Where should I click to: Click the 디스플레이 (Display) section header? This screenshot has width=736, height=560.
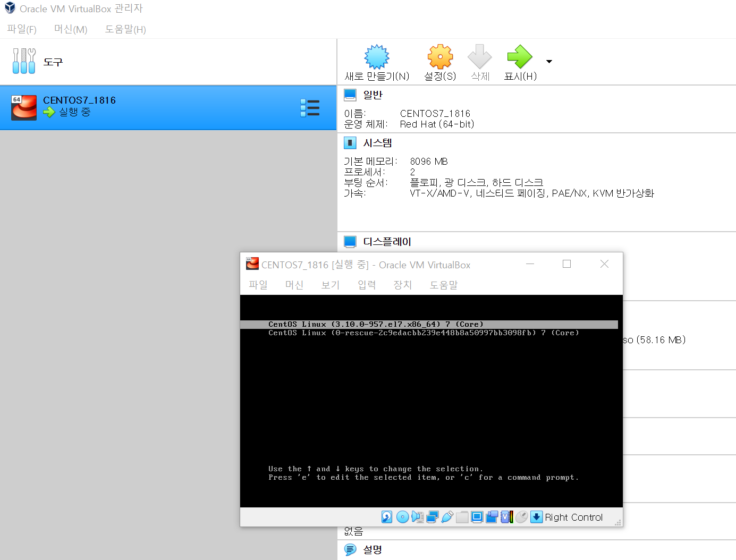(387, 242)
